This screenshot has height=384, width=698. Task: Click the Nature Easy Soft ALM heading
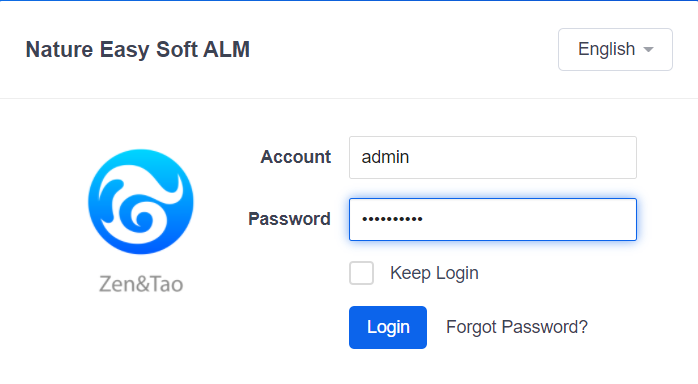tap(138, 49)
